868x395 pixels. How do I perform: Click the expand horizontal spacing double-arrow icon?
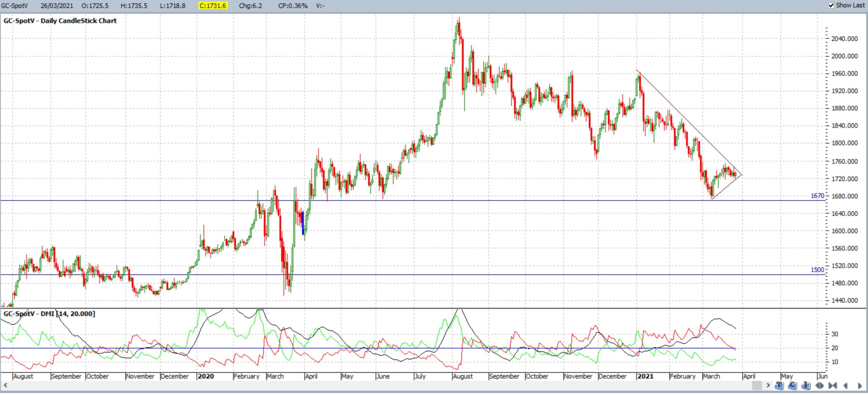(x=819, y=386)
